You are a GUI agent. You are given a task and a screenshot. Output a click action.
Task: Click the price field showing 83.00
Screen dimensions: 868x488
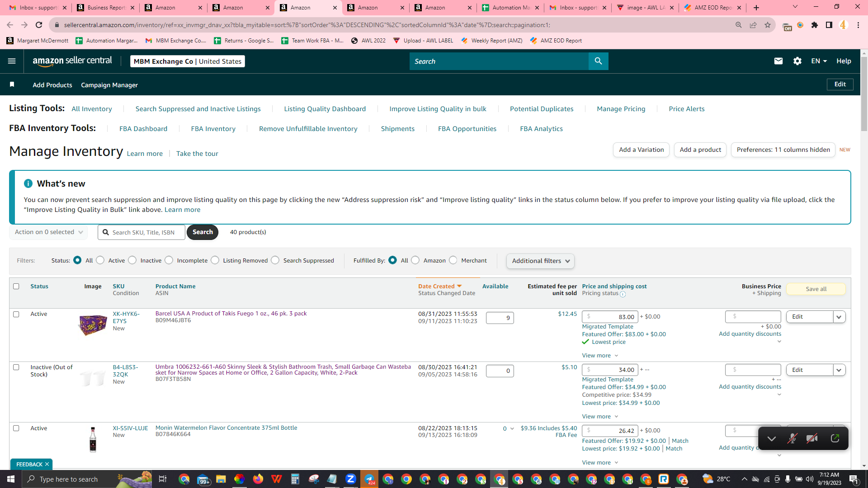[610, 317]
